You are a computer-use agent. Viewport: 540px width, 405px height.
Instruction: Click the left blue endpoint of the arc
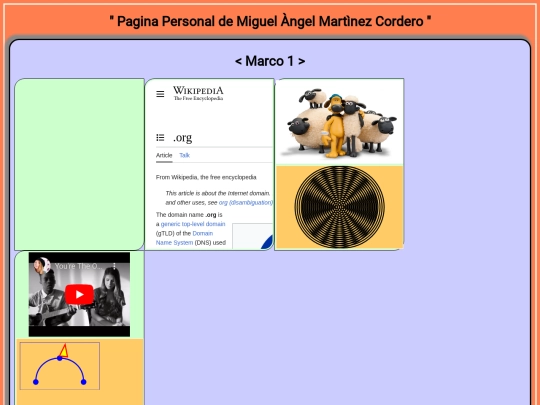point(35,382)
